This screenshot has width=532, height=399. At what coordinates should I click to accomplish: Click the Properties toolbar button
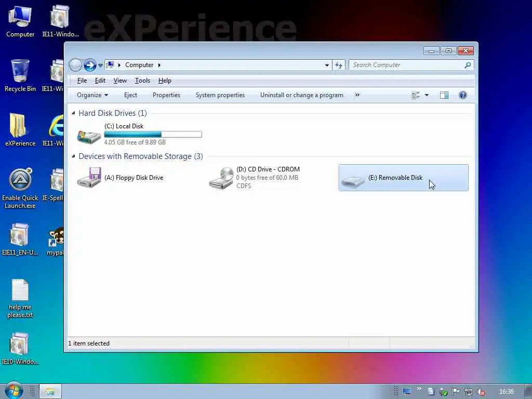(166, 95)
